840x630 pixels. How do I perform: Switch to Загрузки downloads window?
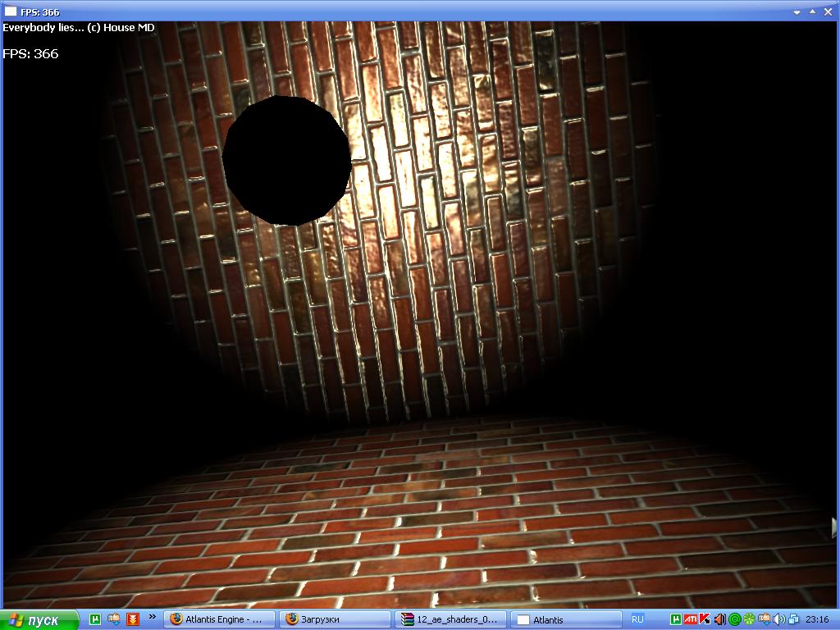(x=335, y=619)
